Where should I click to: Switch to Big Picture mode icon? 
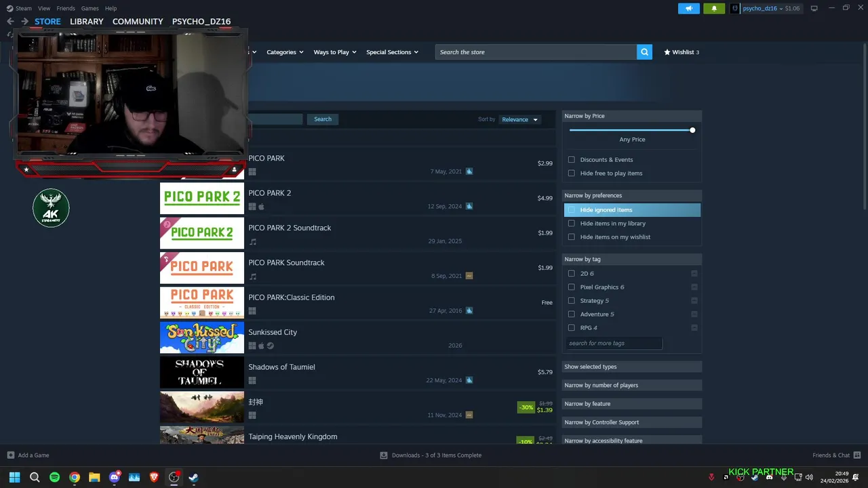click(814, 8)
